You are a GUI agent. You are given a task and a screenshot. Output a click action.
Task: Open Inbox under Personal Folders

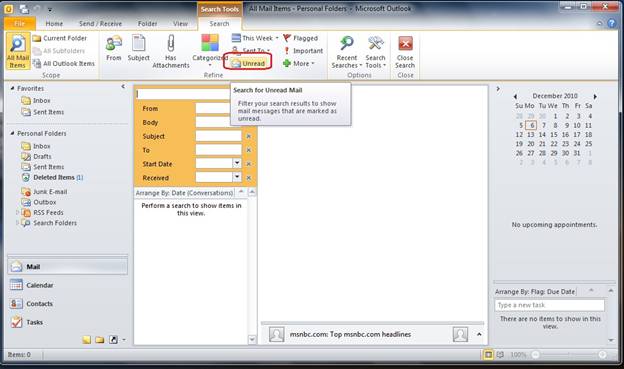coord(36,146)
